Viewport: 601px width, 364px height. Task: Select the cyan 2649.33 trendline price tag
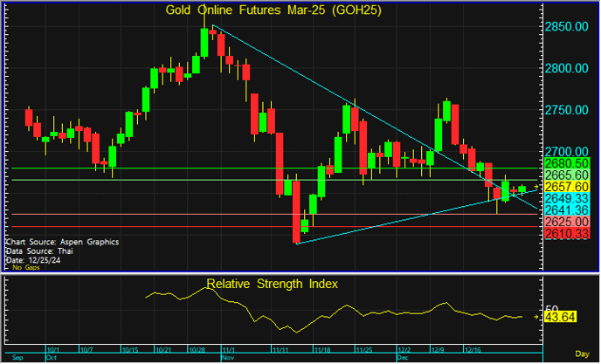pos(567,198)
